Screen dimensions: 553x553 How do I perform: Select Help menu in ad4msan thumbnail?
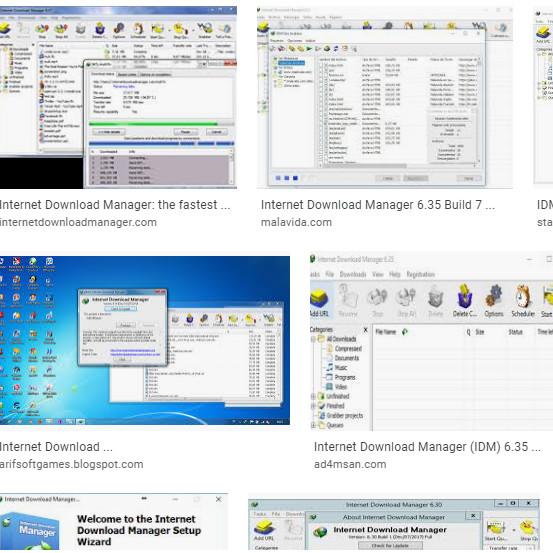coord(395,274)
